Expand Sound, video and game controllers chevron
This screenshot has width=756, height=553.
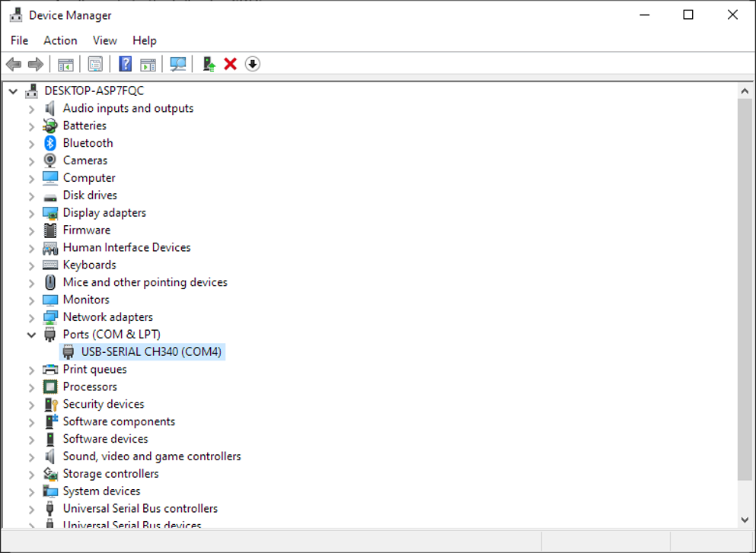(31, 458)
